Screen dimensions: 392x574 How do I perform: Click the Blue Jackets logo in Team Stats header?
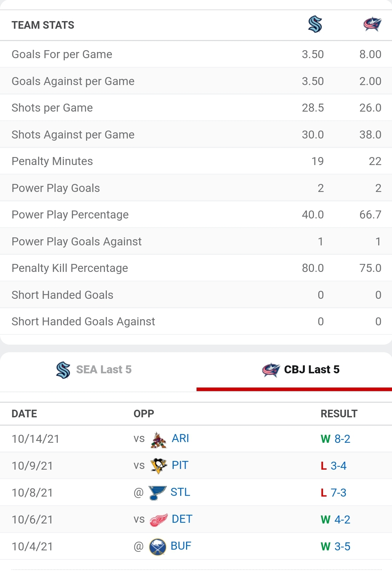[x=372, y=25]
